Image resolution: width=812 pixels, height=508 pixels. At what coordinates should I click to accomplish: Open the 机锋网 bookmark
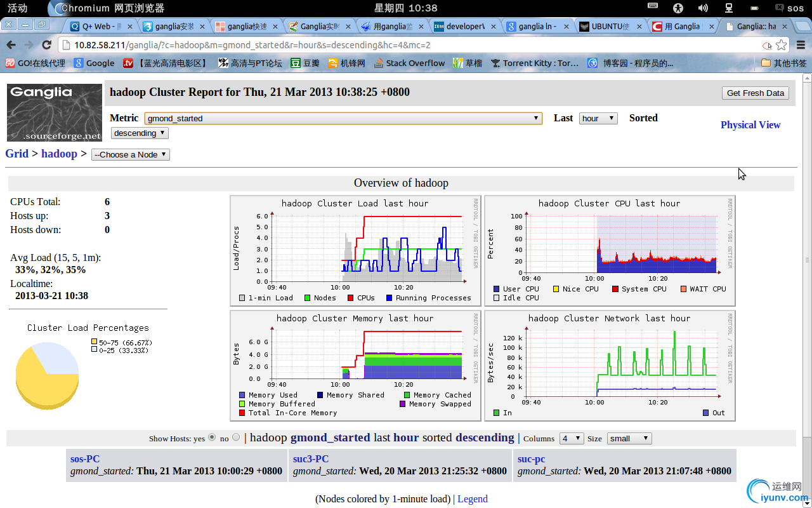346,63
